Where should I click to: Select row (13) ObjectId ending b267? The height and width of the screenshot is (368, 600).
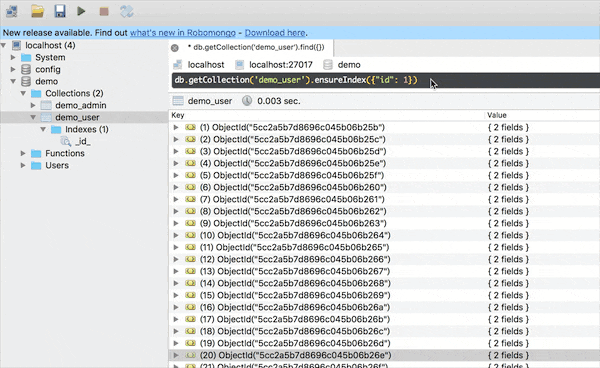295,271
